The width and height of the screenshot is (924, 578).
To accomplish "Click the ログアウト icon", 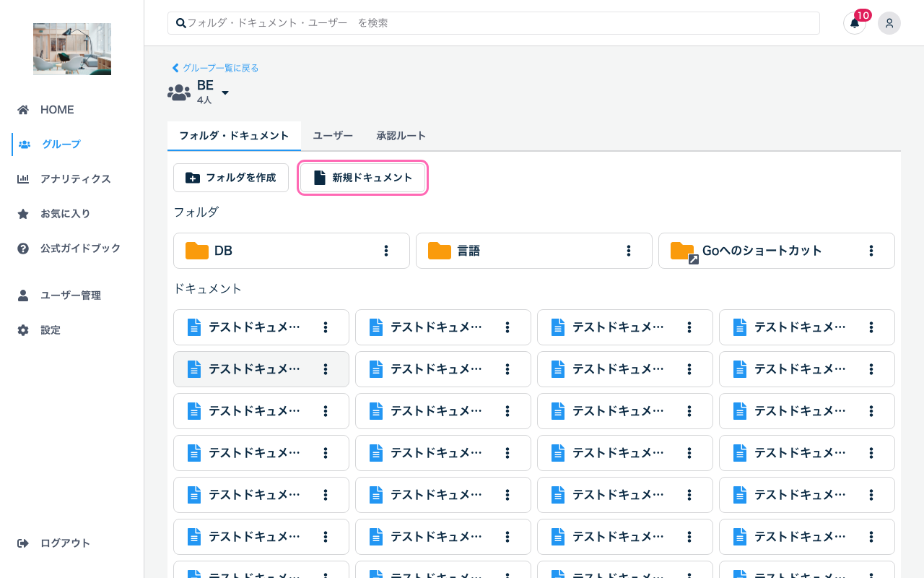I will [24, 543].
